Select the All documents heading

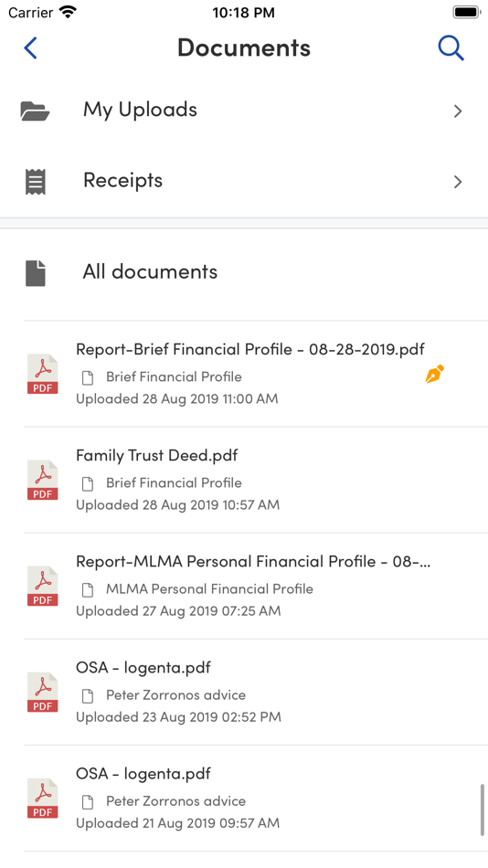click(x=150, y=271)
